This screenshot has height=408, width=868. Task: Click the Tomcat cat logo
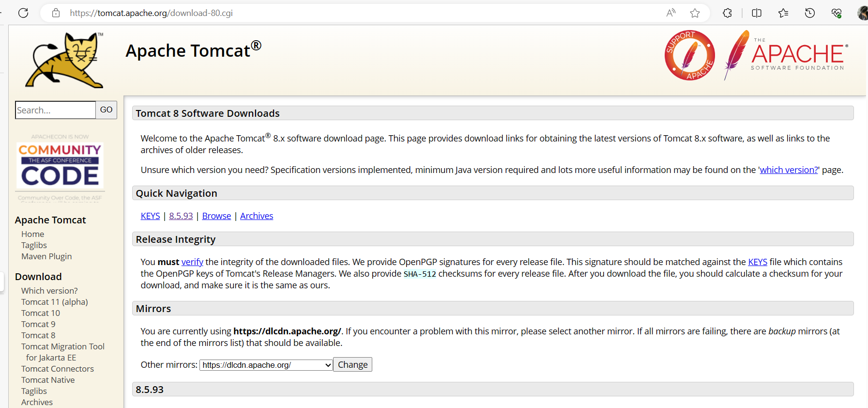tap(65, 60)
